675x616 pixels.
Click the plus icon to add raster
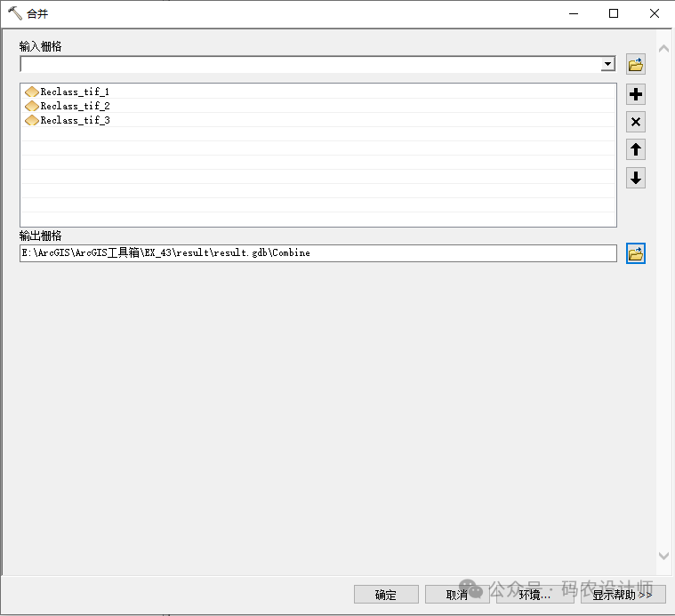[635, 94]
